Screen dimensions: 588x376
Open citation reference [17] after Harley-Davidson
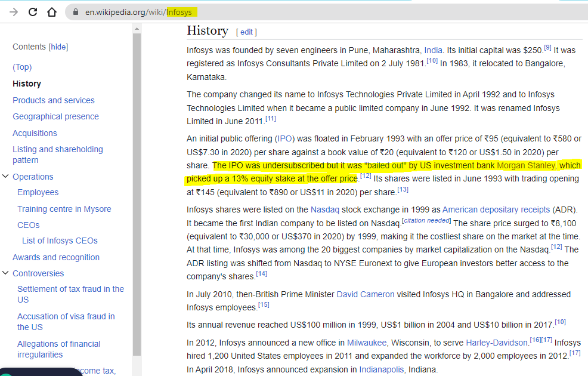(546, 340)
